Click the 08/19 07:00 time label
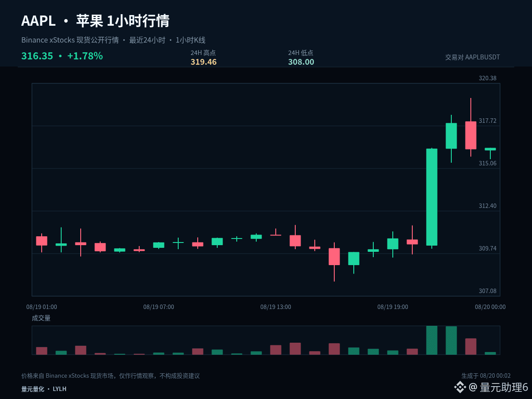The width and height of the screenshot is (532, 399). 159,307
